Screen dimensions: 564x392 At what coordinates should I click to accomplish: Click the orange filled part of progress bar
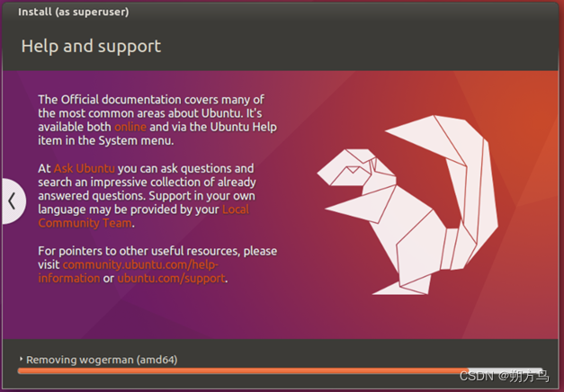click(243, 370)
